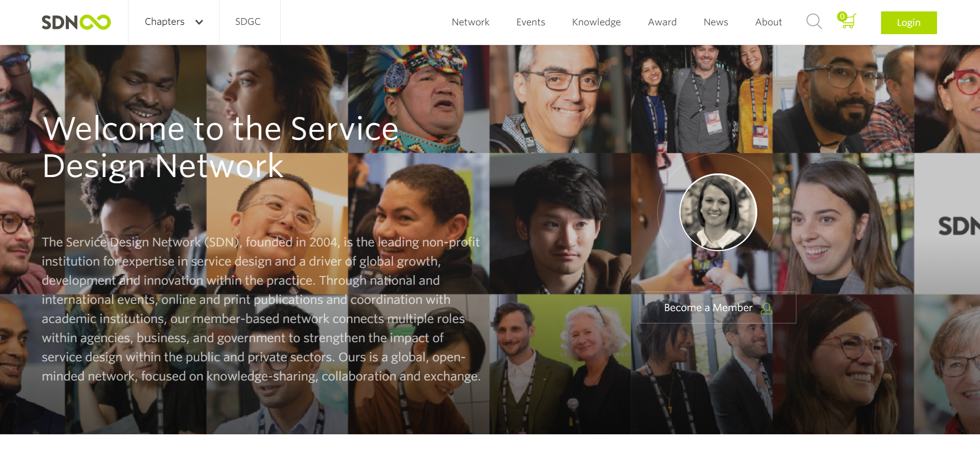Image resolution: width=980 pixels, height=455 pixels.
Task: Open the shopping cart icon
Action: pos(848,21)
